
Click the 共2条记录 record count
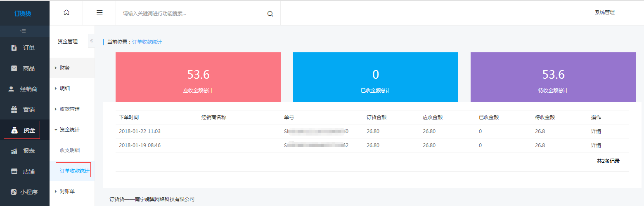click(x=608, y=161)
